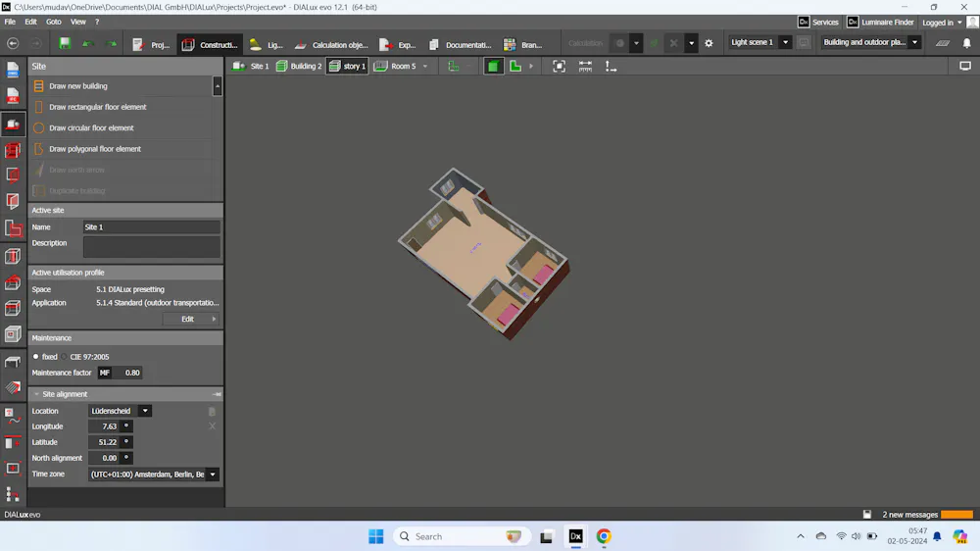Open the Edit menu
Image resolution: width=980 pixels, height=551 pixels.
(30, 22)
